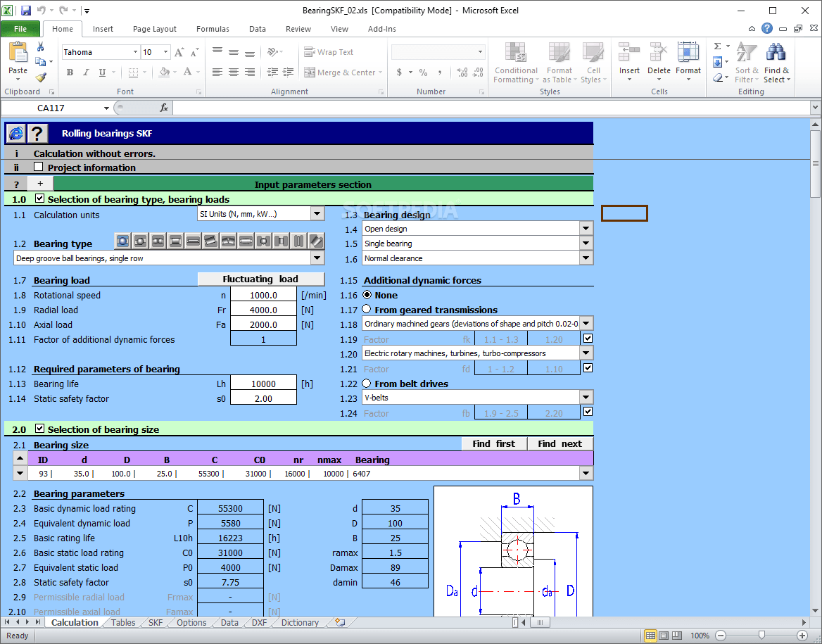Uncheck the factor fk checkbox next to 1.20
The width and height of the screenshot is (822, 644).
(587, 339)
